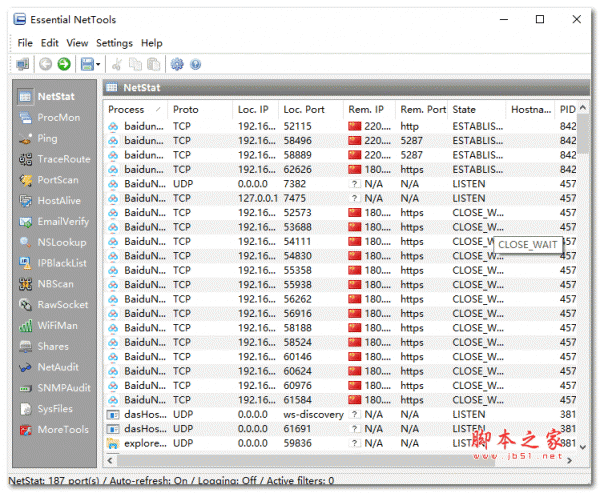This screenshot has width=600, height=493.
Task: Open the NSLookup tool
Action: [54, 242]
